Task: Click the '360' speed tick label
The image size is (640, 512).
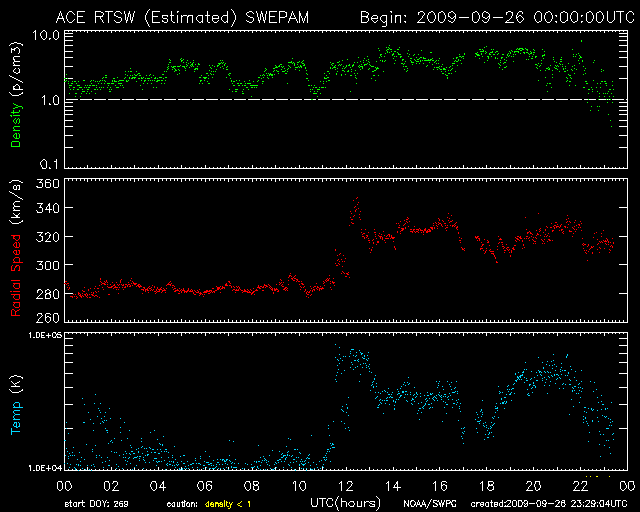Action: [47, 183]
